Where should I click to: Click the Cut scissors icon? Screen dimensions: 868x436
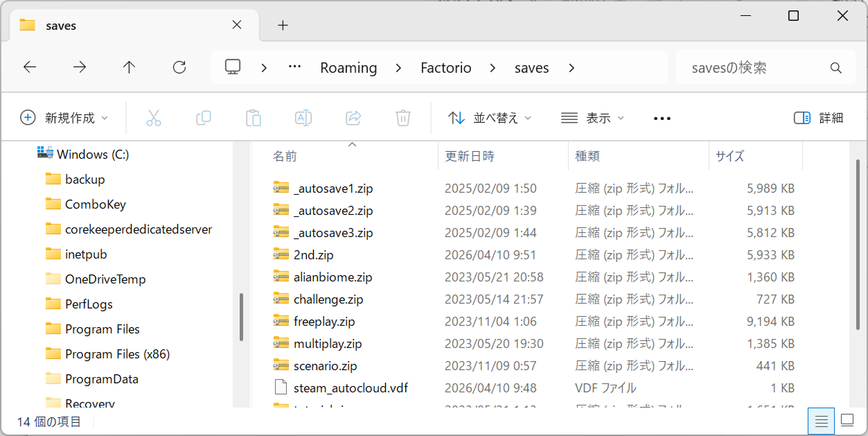point(154,118)
